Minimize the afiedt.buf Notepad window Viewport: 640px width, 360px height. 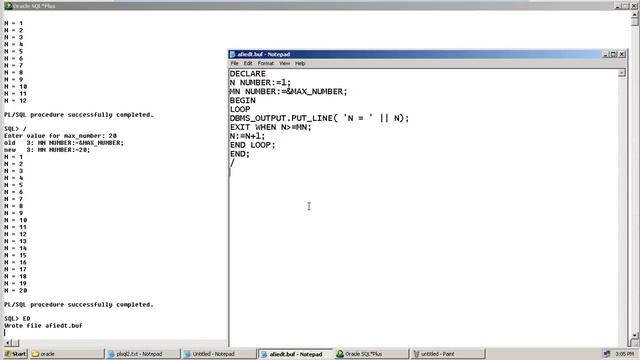pos(606,54)
